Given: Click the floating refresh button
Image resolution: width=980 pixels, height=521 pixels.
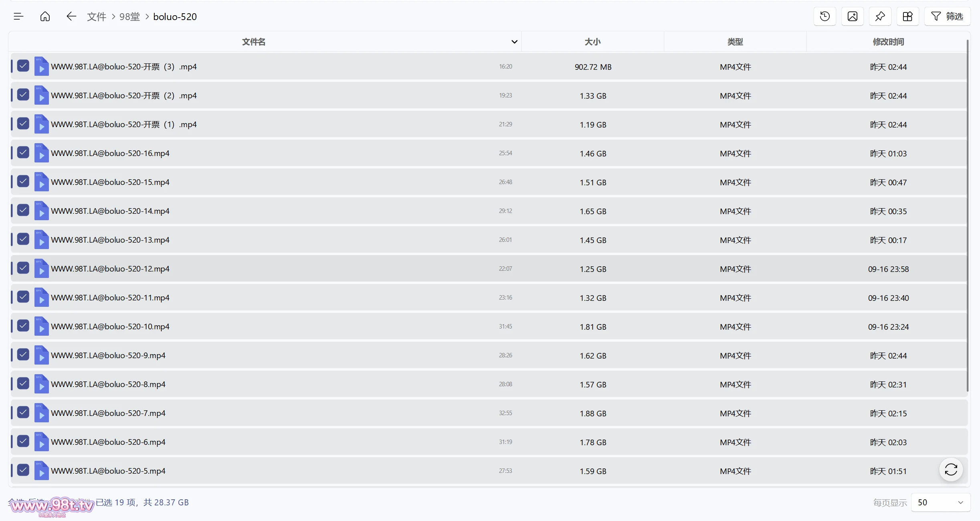Looking at the screenshot, I should [x=951, y=469].
